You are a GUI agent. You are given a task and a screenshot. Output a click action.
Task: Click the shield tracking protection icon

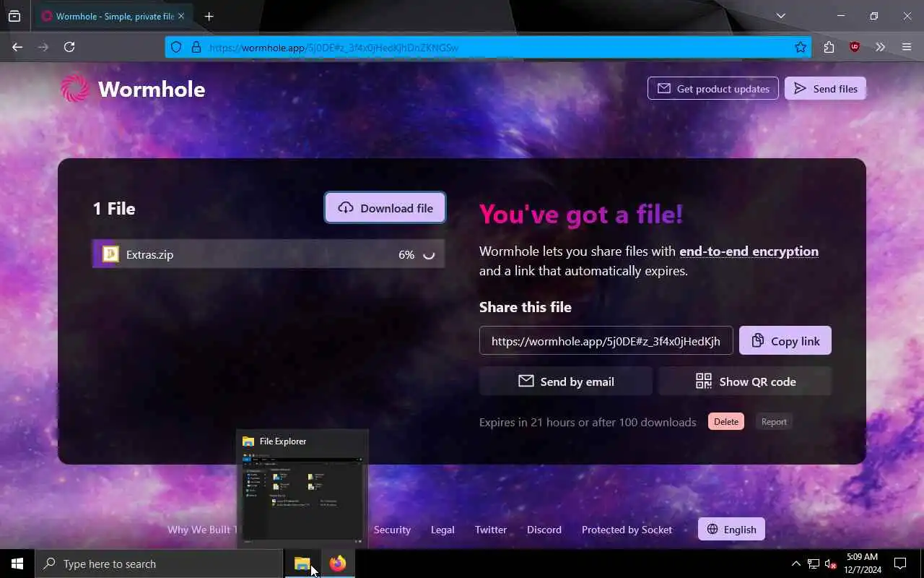pyautogui.click(x=176, y=47)
